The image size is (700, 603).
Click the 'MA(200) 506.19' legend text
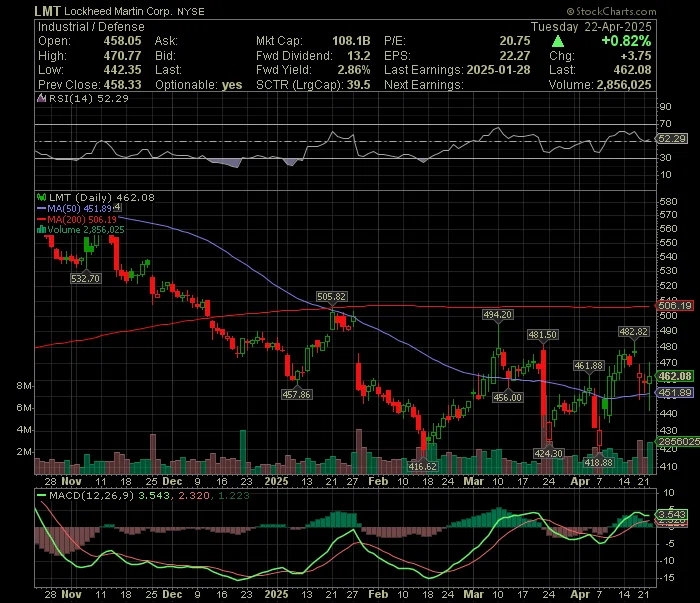point(82,219)
